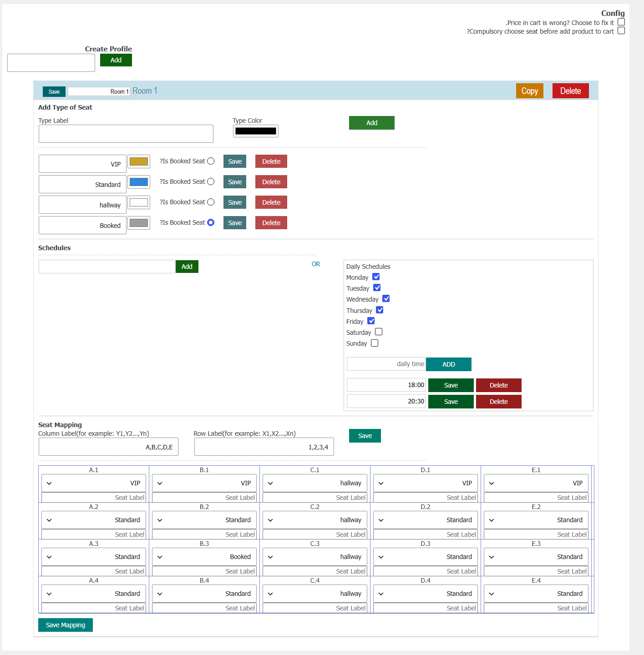Change the Standard blue color swatch
Viewport: 644px width, 655px height.
(139, 182)
